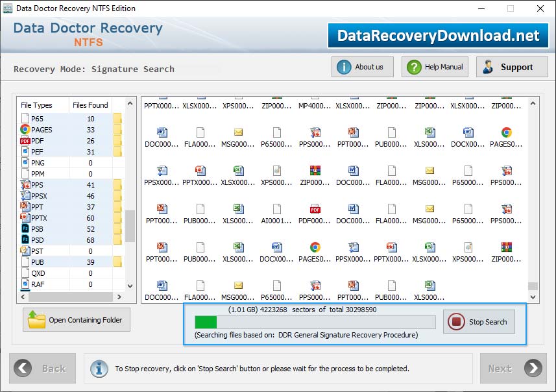Click the files found count 33
The image size is (556, 392).
(90, 130)
